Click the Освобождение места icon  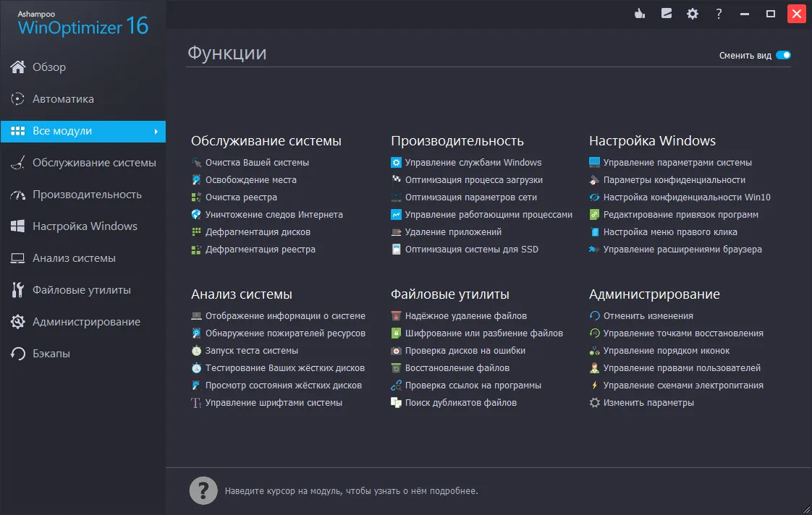pyautogui.click(x=196, y=180)
